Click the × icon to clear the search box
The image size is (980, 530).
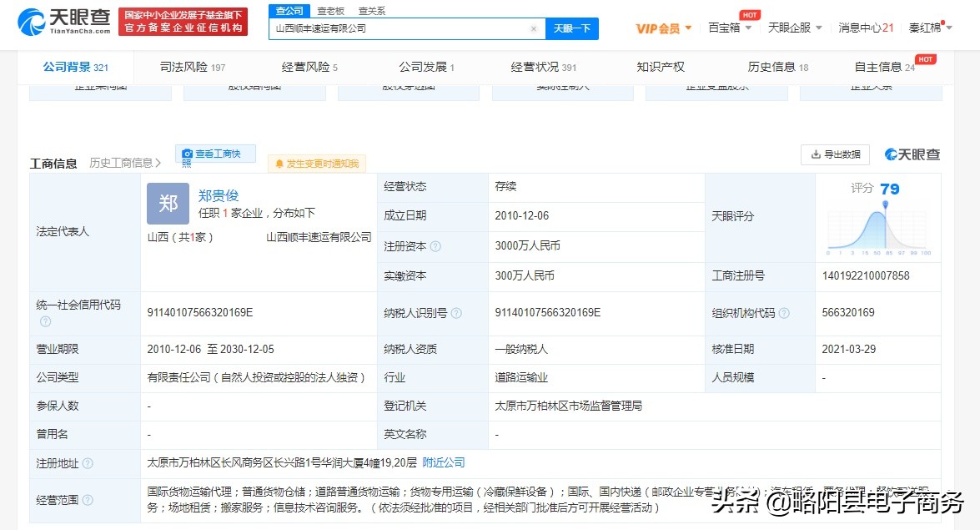[534, 28]
